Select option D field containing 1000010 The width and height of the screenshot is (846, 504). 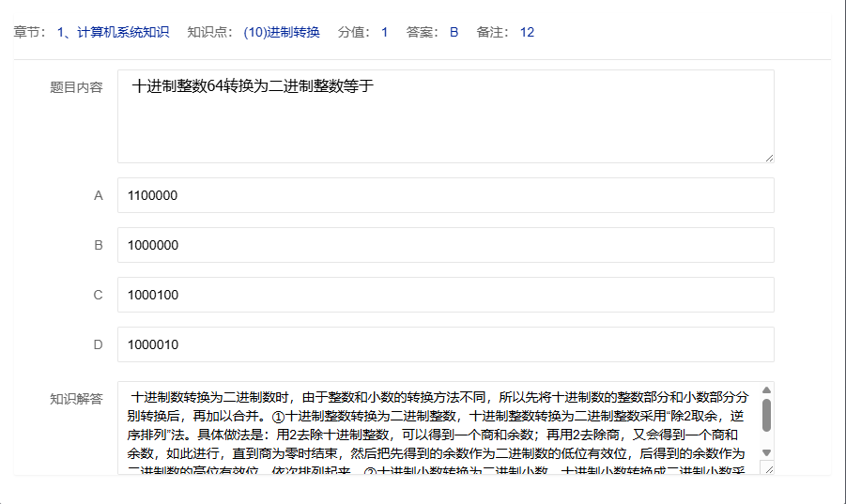445,344
